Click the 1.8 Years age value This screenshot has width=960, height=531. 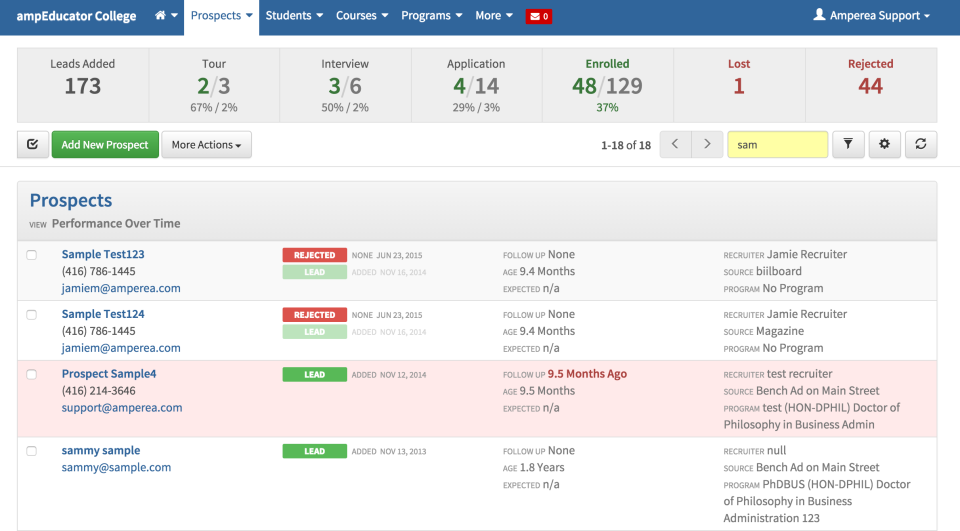point(542,467)
